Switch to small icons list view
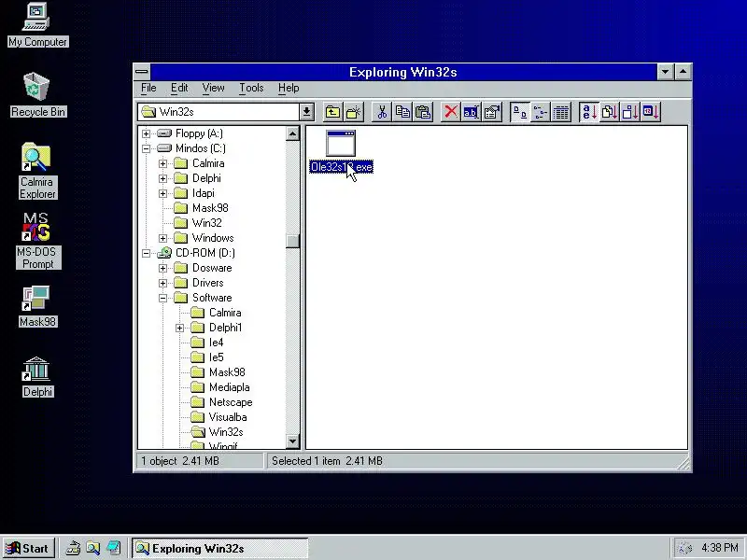The image size is (747, 560). click(x=541, y=112)
